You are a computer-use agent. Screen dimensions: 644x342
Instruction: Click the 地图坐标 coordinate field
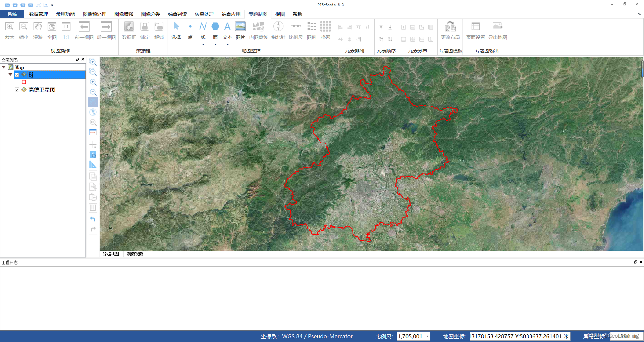[520, 336]
